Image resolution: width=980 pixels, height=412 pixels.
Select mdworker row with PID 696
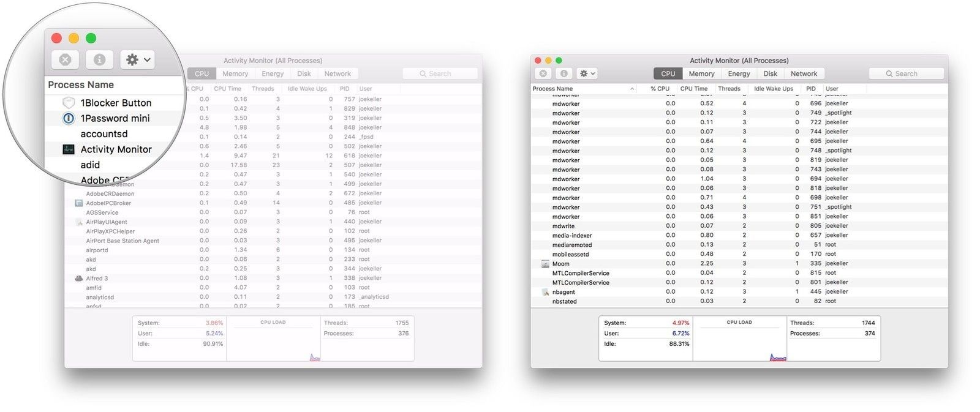(739, 103)
